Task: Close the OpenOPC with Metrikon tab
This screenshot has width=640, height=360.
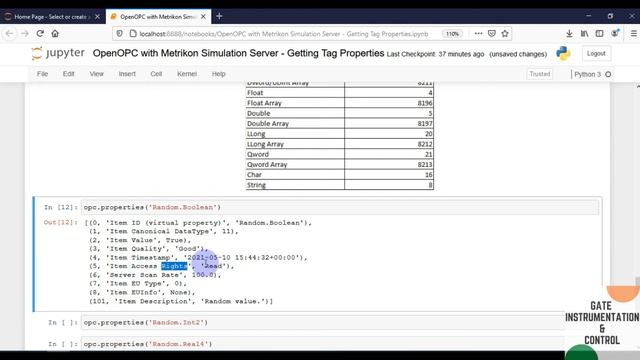Action: pyautogui.click(x=203, y=17)
